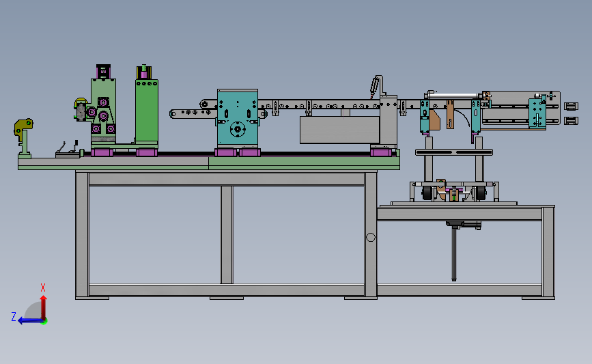Select the vertical black rod under the right table
The image size is (592, 364).
pos(454,254)
